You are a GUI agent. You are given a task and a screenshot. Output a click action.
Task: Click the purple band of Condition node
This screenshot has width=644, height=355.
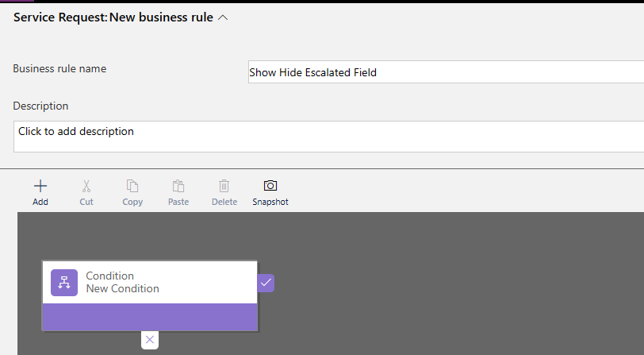tap(150, 317)
